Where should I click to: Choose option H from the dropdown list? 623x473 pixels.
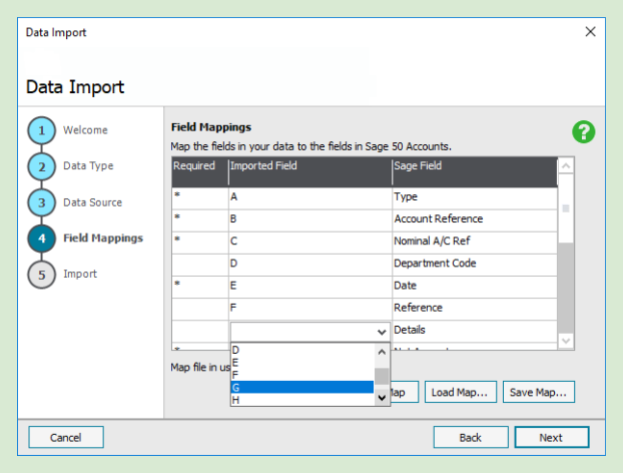pos(302,400)
